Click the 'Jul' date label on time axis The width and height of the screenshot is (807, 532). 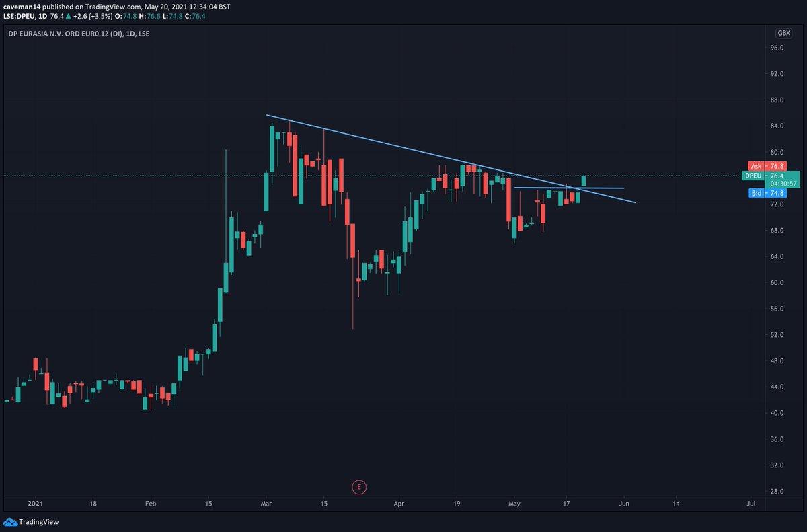[x=751, y=503]
